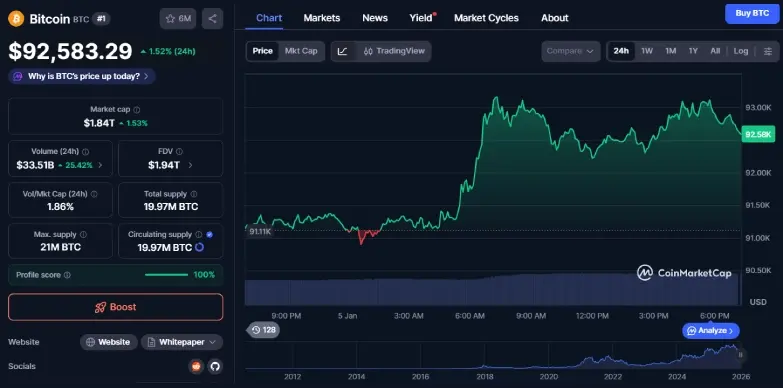
Task: Click the $1.84T market cap value
Action: coord(99,123)
